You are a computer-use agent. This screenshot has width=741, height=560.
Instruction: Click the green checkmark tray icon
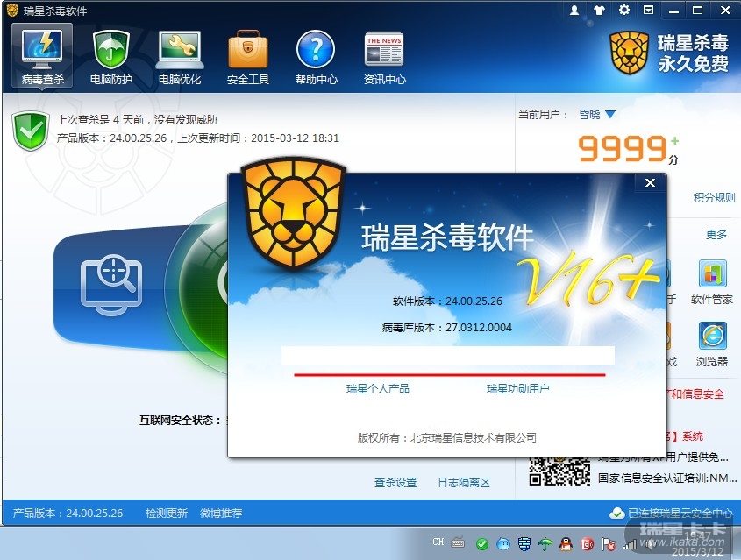click(482, 544)
